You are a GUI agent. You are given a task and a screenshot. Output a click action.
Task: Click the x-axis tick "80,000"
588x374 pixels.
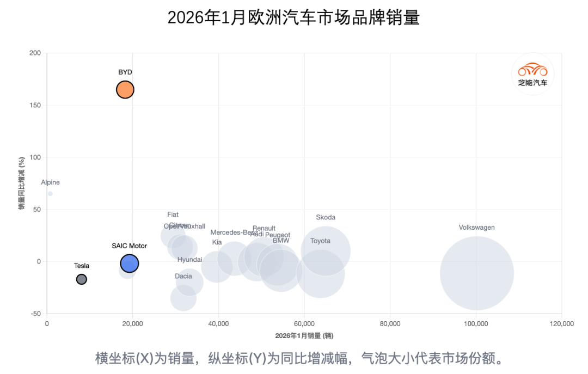tap(390, 324)
